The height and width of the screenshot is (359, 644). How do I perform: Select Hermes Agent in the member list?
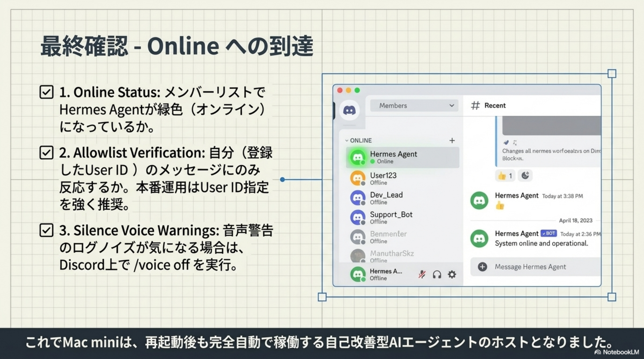(x=402, y=157)
